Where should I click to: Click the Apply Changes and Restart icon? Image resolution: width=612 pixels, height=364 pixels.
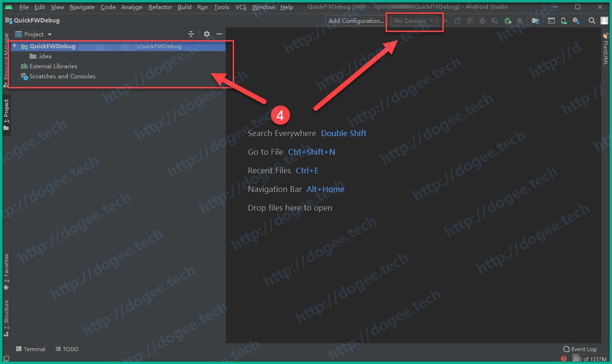click(x=458, y=21)
